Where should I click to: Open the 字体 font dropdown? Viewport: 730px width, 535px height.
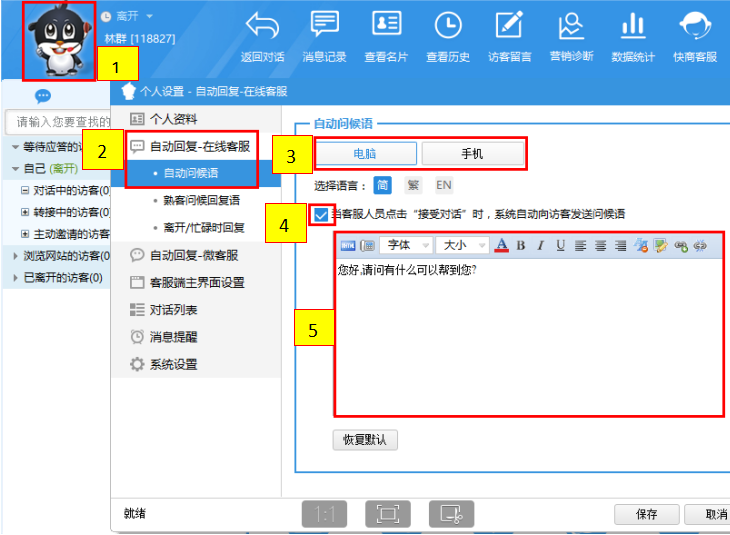click(x=407, y=246)
